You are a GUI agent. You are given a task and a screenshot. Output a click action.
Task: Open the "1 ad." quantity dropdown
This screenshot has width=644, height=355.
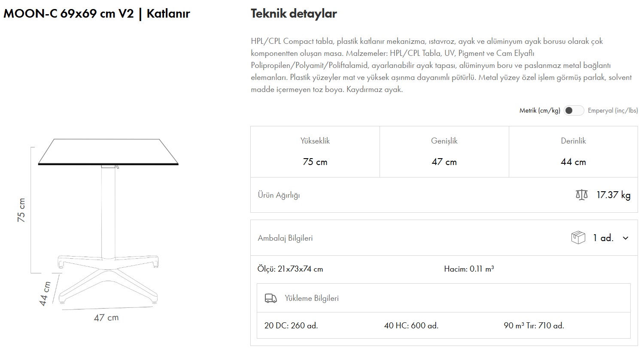(603, 238)
